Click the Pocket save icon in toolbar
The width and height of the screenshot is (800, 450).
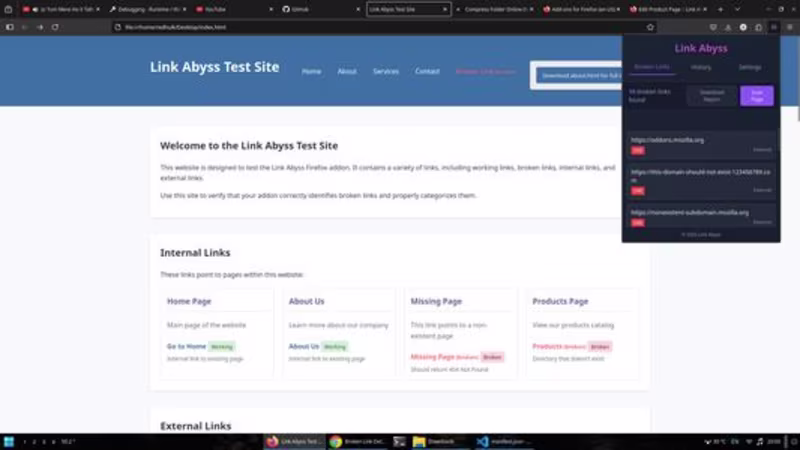click(x=713, y=27)
